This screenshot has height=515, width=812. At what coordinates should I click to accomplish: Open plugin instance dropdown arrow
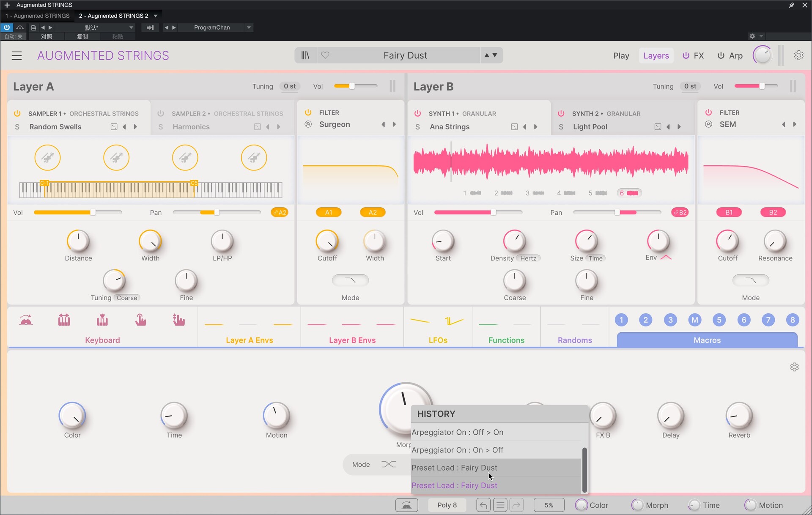click(156, 16)
